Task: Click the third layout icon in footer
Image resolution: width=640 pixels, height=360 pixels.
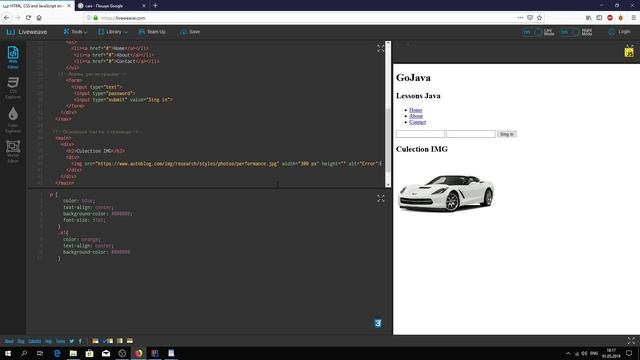Action: tap(120, 341)
